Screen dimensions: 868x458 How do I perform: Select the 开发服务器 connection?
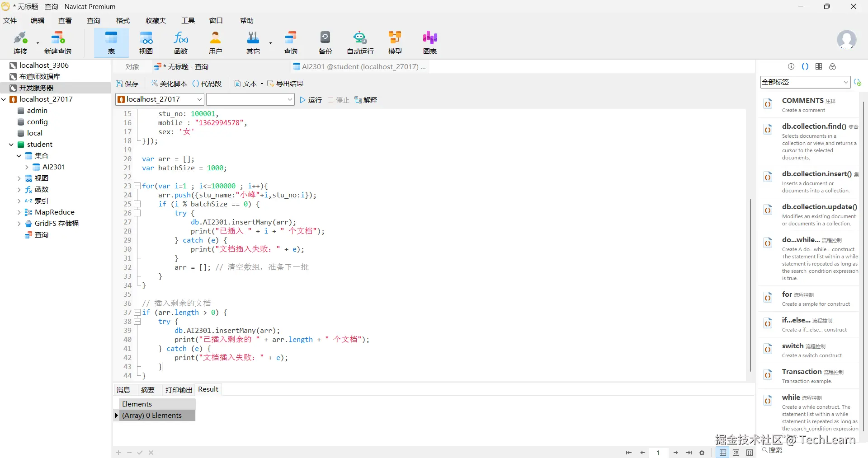[56, 88]
